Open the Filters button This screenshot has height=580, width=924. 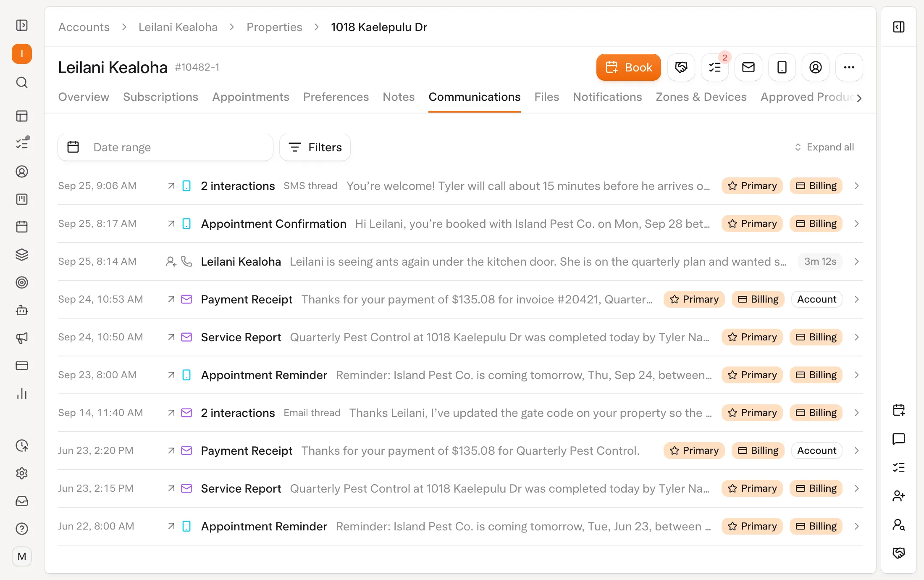tap(315, 147)
